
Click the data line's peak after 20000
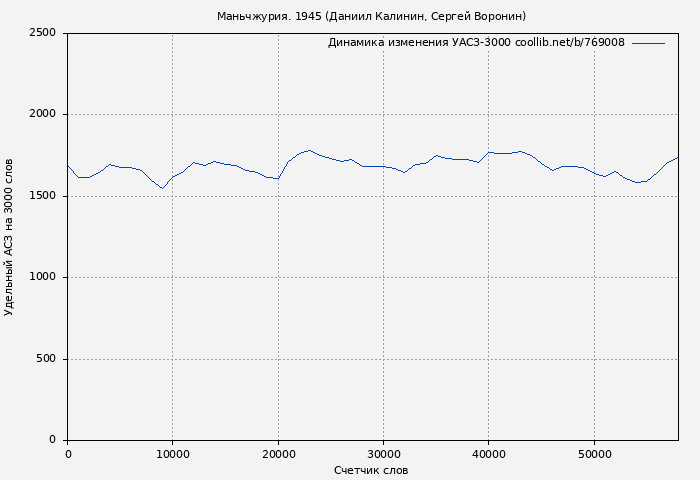coord(309,150)
